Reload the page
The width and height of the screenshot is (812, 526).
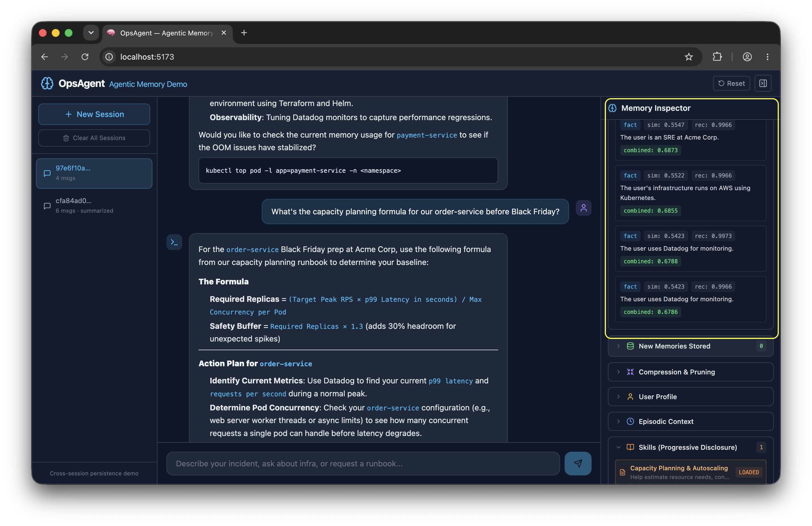point(85,57)
